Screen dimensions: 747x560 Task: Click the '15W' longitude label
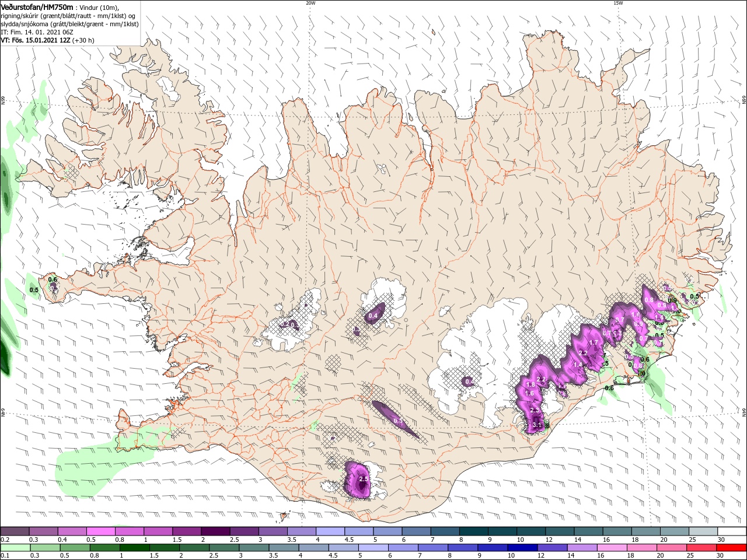[x=618, y=2]
